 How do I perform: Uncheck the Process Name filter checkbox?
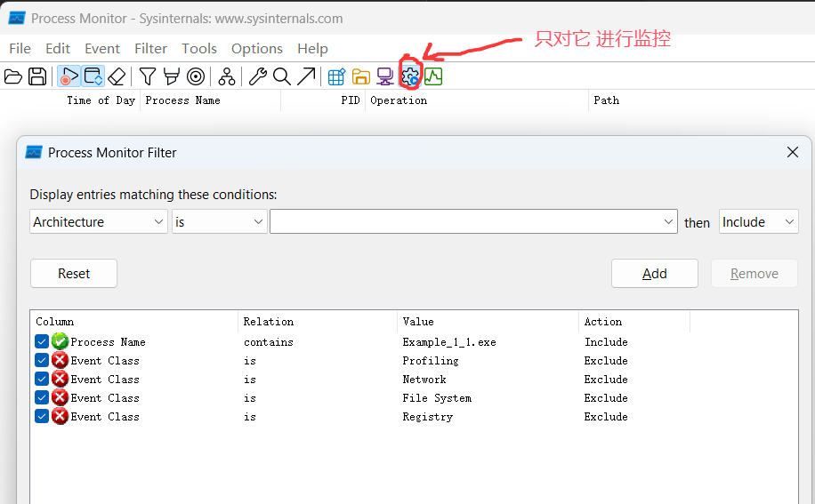point(42,341)
